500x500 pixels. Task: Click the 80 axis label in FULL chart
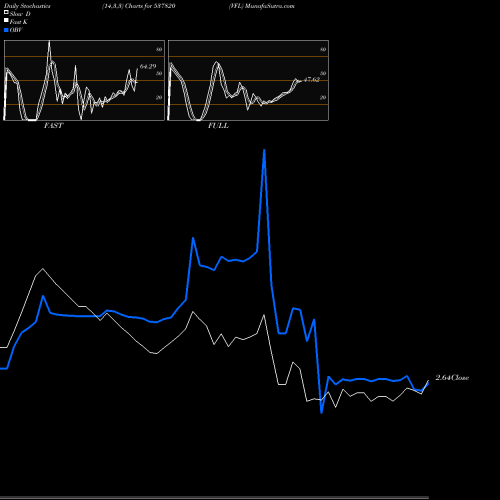323,49
